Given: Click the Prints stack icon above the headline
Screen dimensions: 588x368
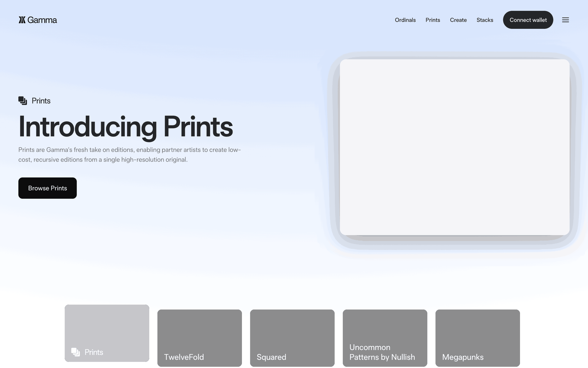Looking at the screenshot, I should [x=23, y=101].
